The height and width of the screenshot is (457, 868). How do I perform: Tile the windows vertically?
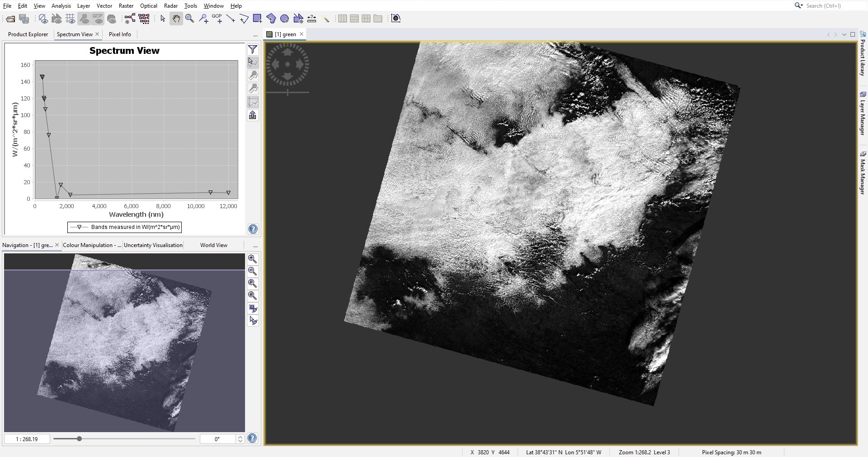pyautogui.click(x=354, y=19)
